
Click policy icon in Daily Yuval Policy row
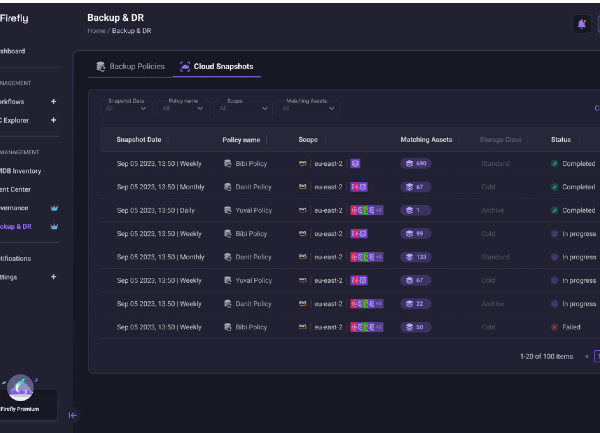(228, 210)
